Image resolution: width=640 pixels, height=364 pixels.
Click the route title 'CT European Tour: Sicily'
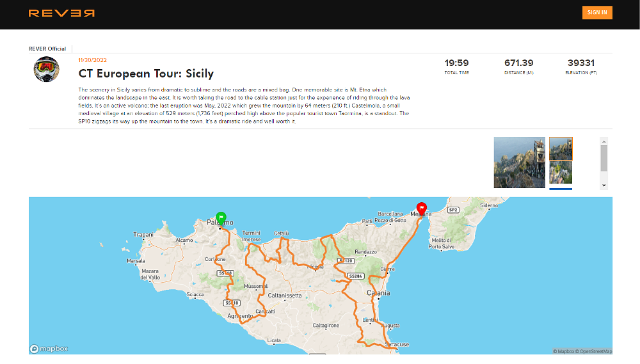146,74
